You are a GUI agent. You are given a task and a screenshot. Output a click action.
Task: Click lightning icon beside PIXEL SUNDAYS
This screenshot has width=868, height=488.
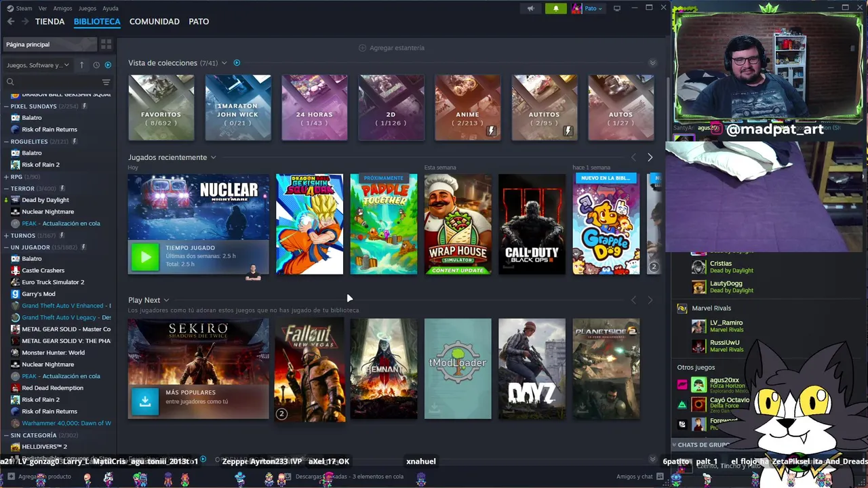click(85, 106)
